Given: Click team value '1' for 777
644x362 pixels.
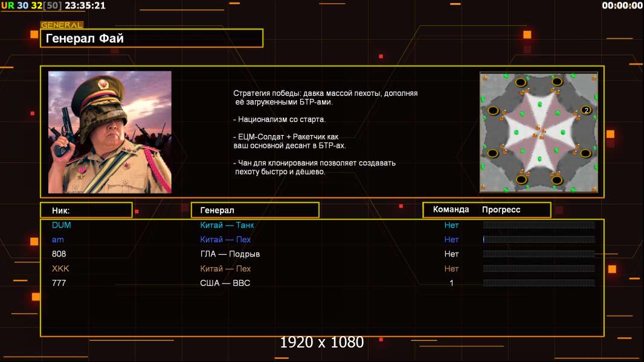Looking at the screenshot, I should click(x=451, y=283).
